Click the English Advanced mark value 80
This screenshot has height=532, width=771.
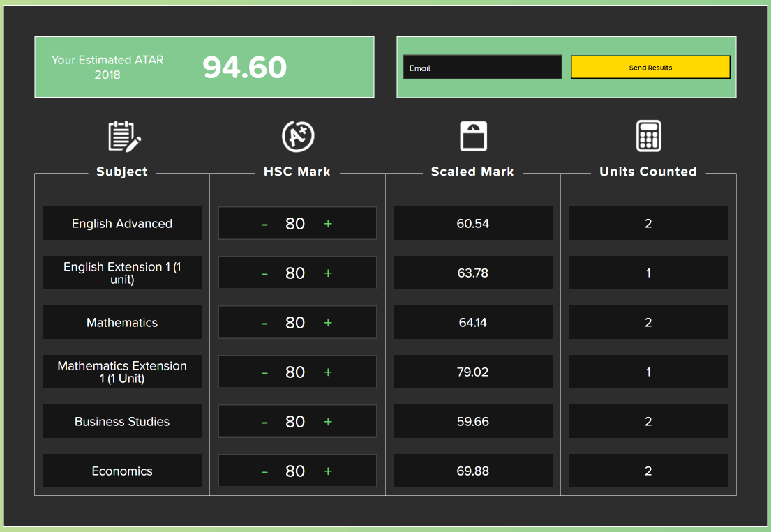(295, 224)
